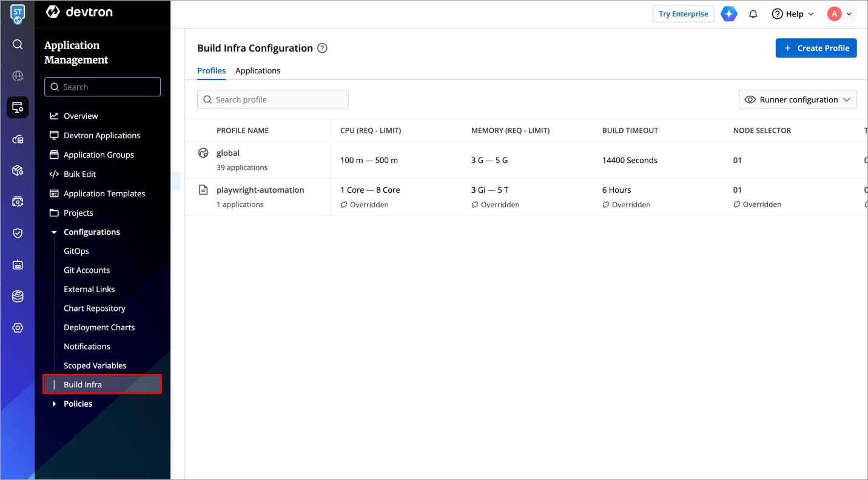Click the help icon beside Build Infra Configuration
868x480 pixels.
point(322,48)
